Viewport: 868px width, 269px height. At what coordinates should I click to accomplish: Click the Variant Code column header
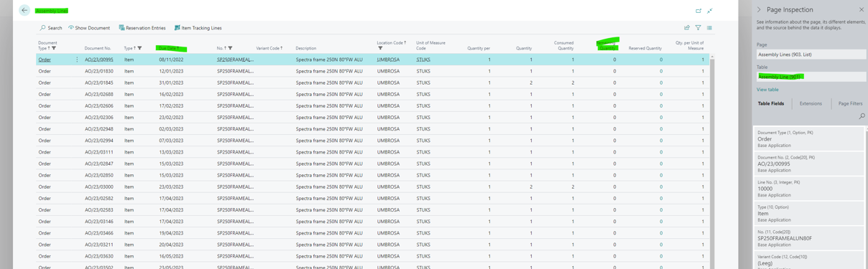[x=269, y=49]
